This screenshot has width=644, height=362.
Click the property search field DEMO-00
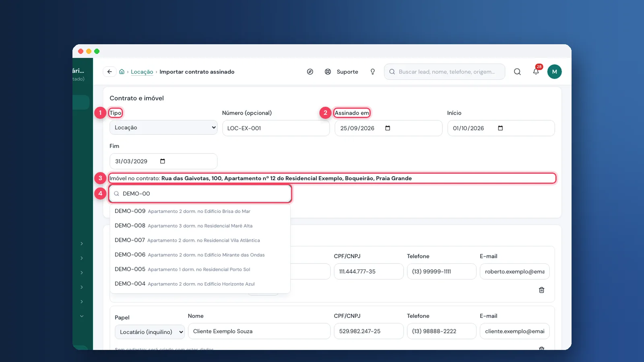pos(200,193)
